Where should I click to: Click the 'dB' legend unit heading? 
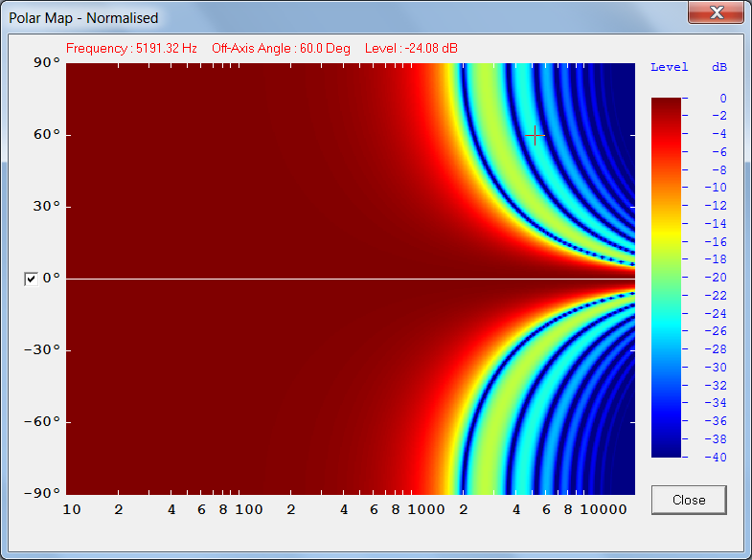pos(719,68)
